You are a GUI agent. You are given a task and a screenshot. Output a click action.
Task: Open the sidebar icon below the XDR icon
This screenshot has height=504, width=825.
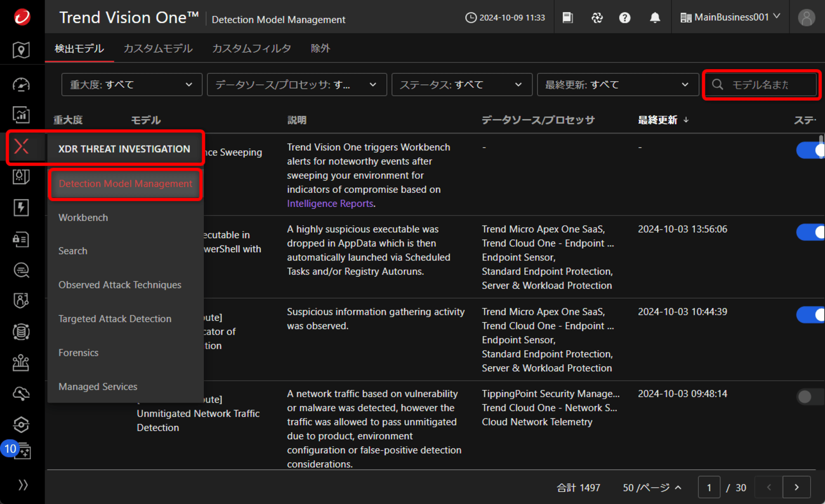coord(21,176)
